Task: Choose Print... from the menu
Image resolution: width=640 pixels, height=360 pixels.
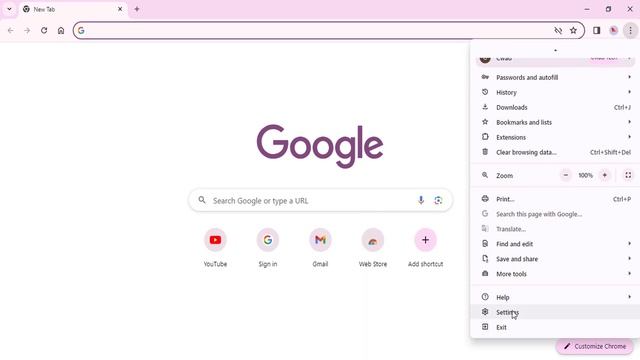Action: click(x=555, y=199)
